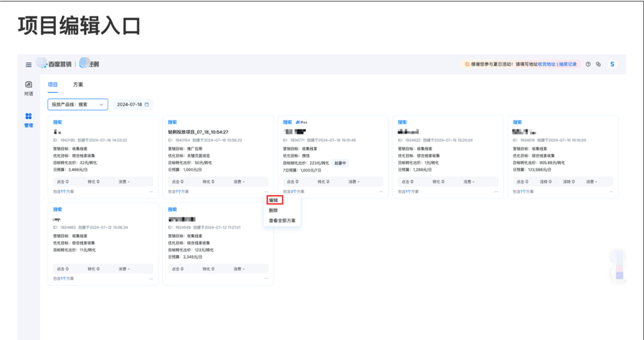
Task: Click the text 营销目标: 推广应用
Action: click(185, 149)
